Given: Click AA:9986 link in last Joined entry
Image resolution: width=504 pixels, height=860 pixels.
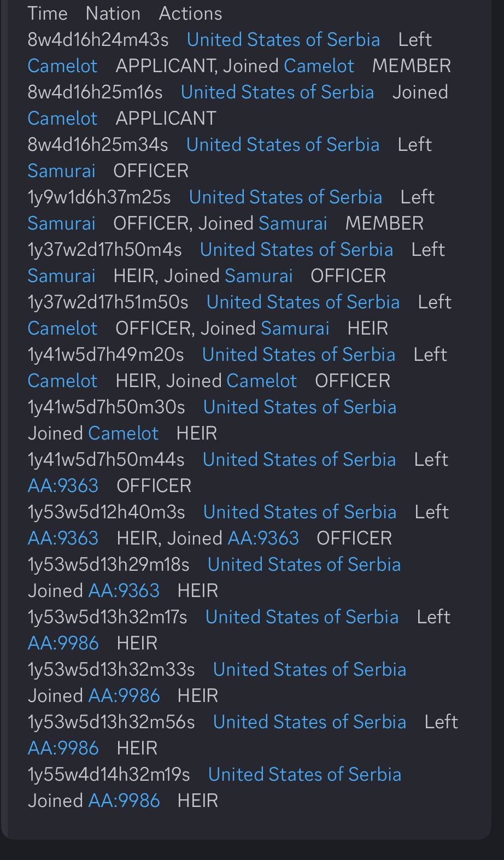Looking at the screenshot, I should pyautogui.click(x=124, y=801).
